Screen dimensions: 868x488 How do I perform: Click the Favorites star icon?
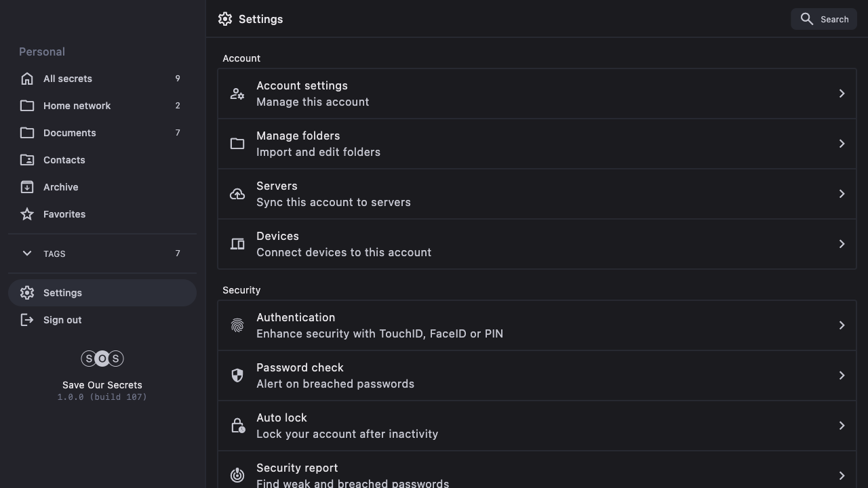[x=27, y=214]
